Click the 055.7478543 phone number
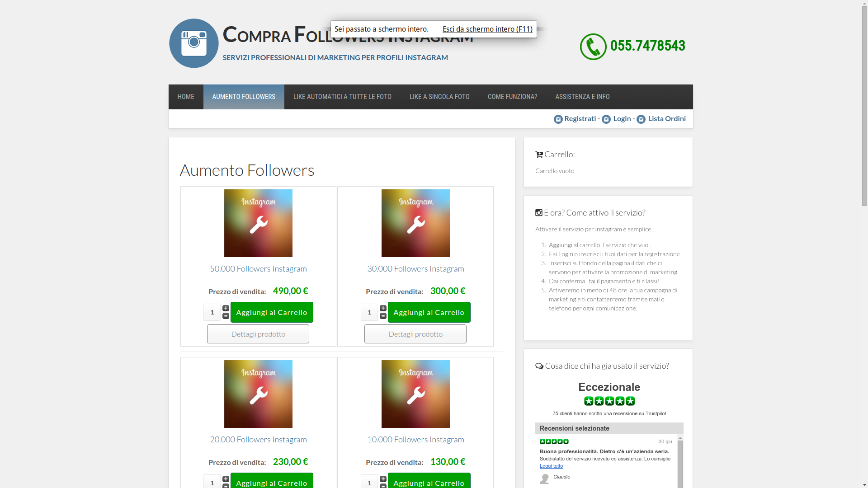 647,46
